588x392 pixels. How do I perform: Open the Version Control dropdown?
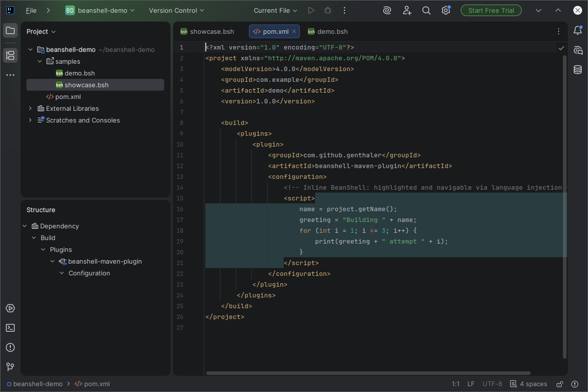176,10
